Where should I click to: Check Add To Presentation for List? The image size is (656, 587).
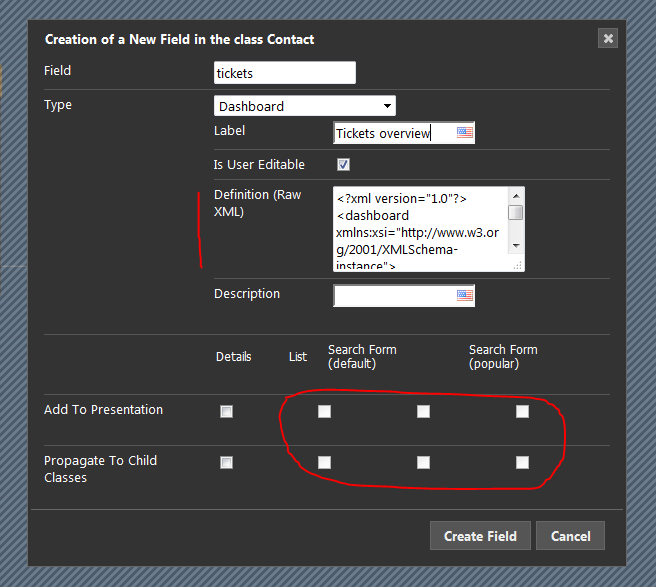(x=324, y=411)
